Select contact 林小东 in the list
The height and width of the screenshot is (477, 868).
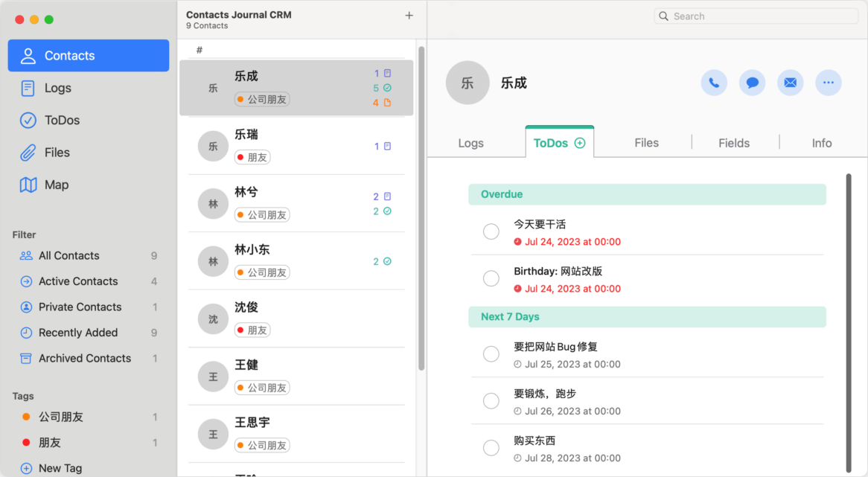(296, 261)
